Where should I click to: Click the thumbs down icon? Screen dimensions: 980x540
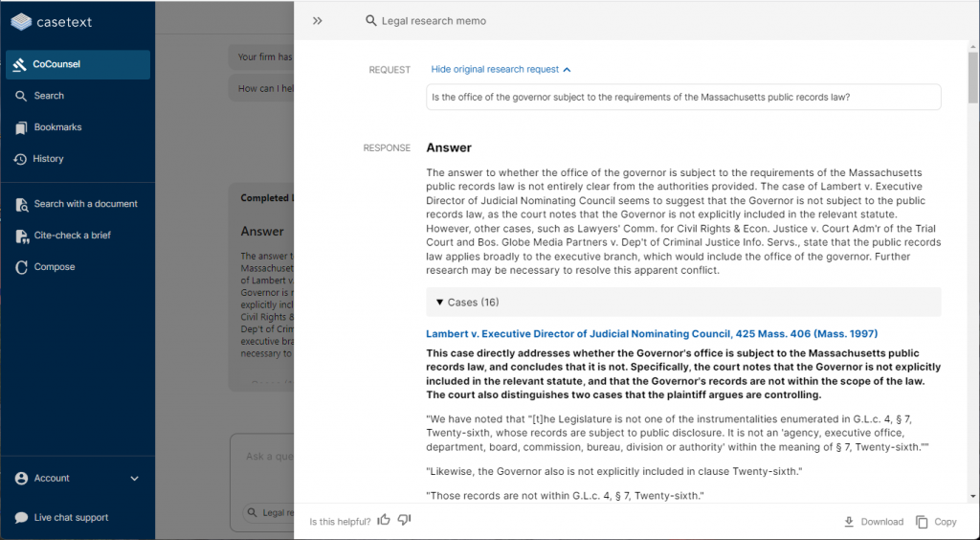click(x=404, y=520)
